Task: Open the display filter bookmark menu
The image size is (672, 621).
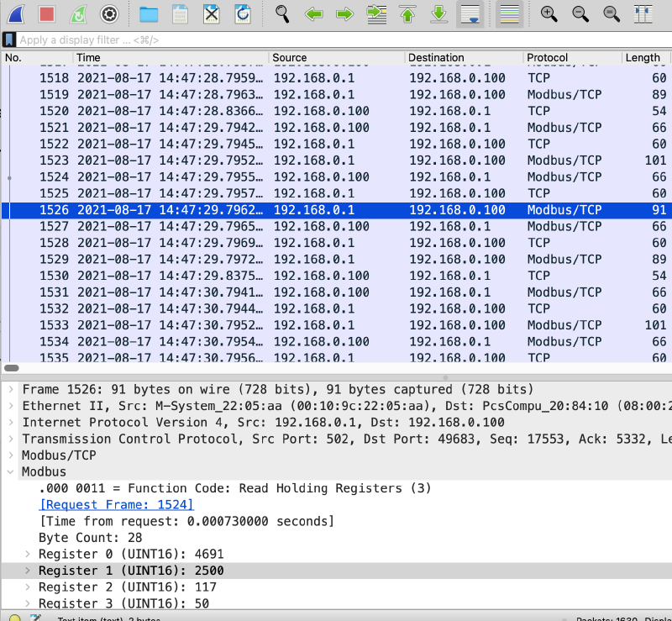Action: point(8,39)
